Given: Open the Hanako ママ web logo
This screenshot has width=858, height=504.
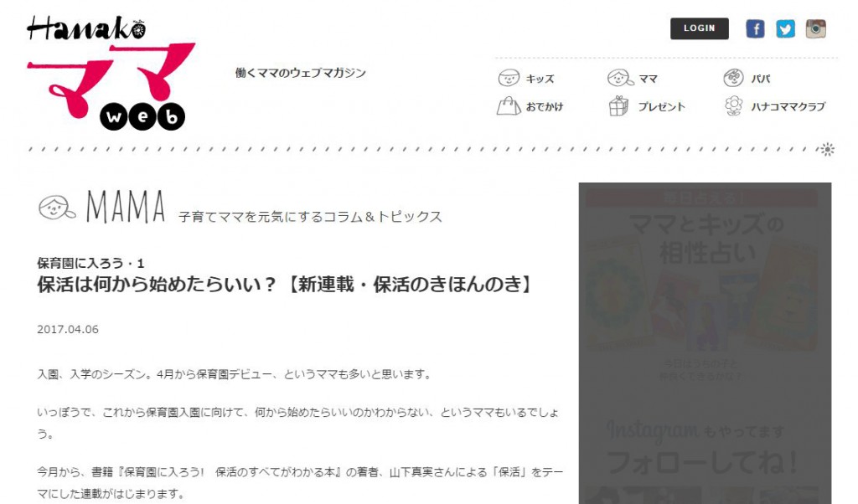Looking at the screenshot, I should click(x=111, y=73).
